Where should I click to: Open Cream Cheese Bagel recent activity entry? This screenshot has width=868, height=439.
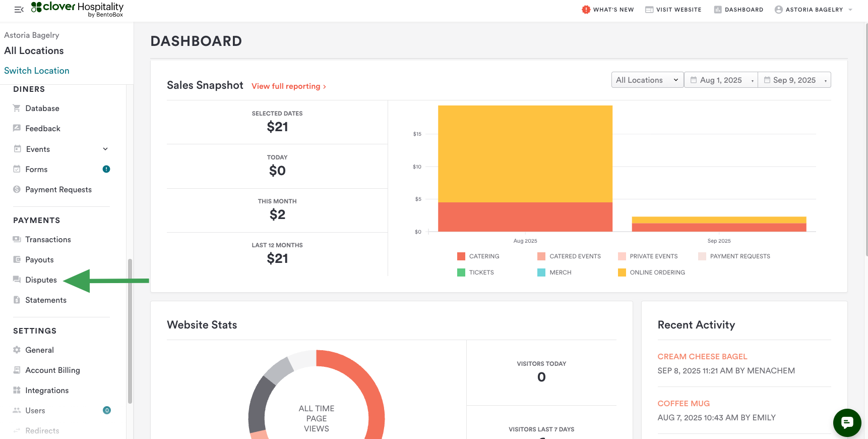pyautogui.click(x=702, y=356)
